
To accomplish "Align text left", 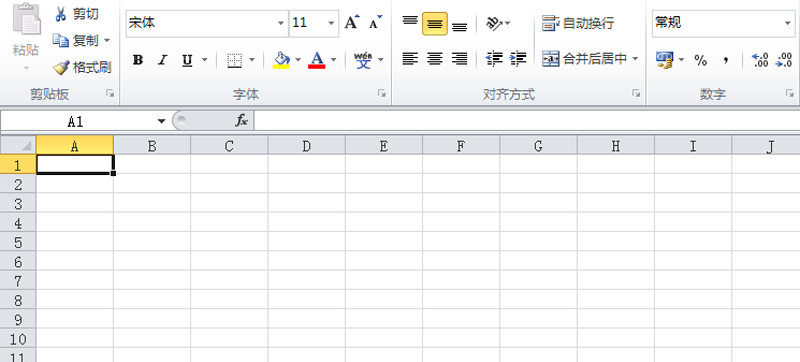I will [410, 59].
